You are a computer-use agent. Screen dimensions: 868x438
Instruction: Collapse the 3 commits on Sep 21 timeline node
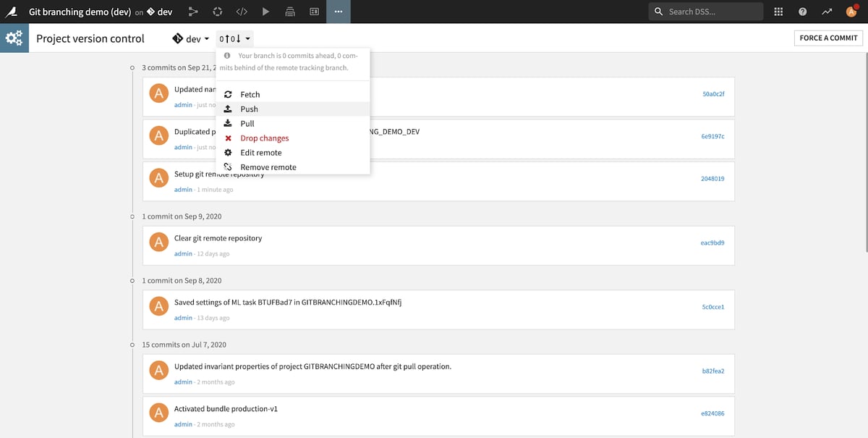pyautogui.click(x=132, y=67)
